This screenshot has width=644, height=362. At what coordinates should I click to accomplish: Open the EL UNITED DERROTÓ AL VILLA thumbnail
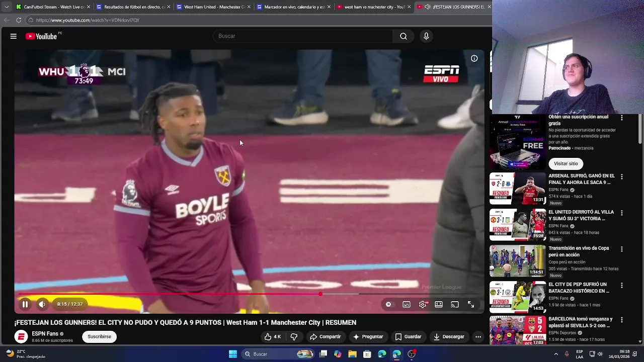click(x=518, y=225)
